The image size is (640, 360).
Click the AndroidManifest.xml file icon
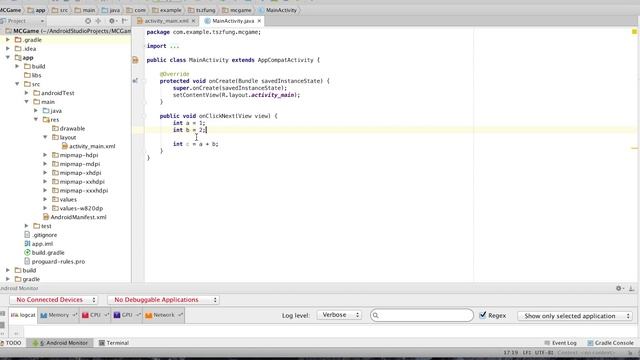46,217
